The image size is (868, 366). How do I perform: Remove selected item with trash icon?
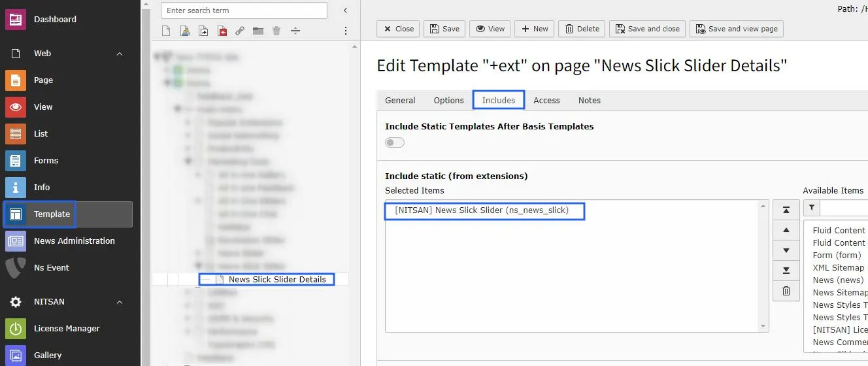tap(786, 291)
